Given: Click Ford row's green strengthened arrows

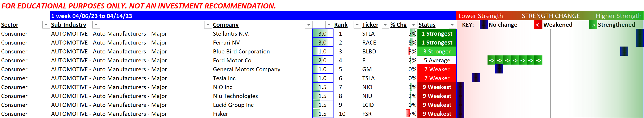Looking at the screenshot, I should pyautogui.click(x=515, y=60).
